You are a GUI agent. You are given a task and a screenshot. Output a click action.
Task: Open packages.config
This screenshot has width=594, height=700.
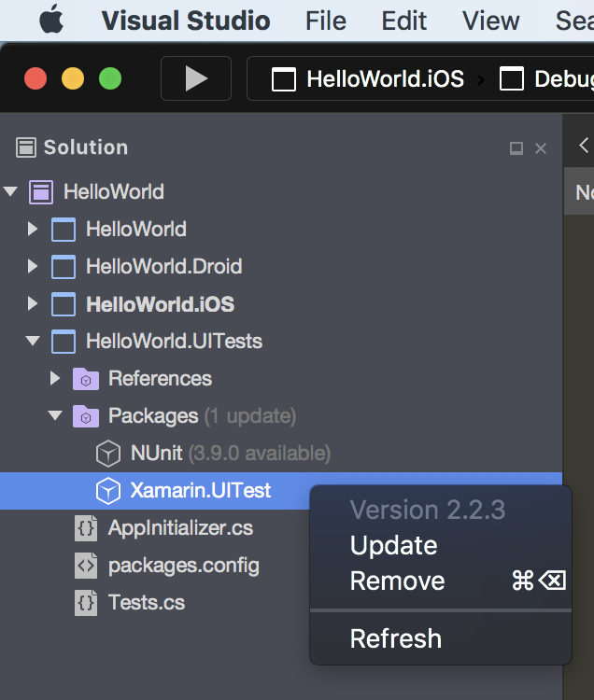tap(184, 567)
